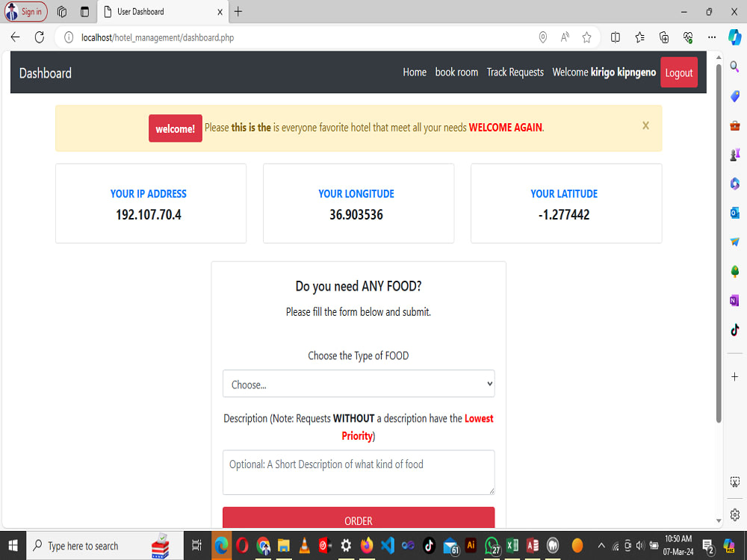Open the Microsoft 365 sidebar icon
747x560 pixels.
coord(734,184)
